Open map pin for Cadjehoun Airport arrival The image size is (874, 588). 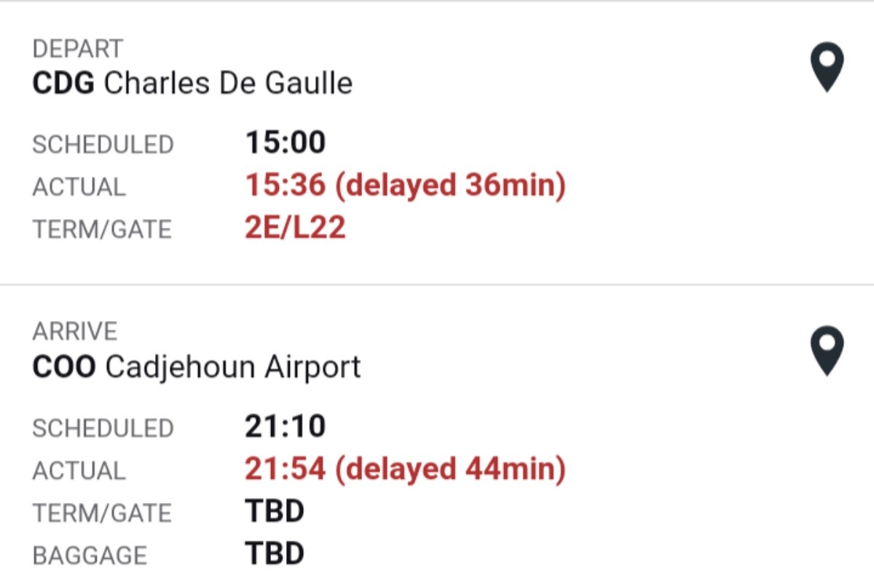click(827, 350)
